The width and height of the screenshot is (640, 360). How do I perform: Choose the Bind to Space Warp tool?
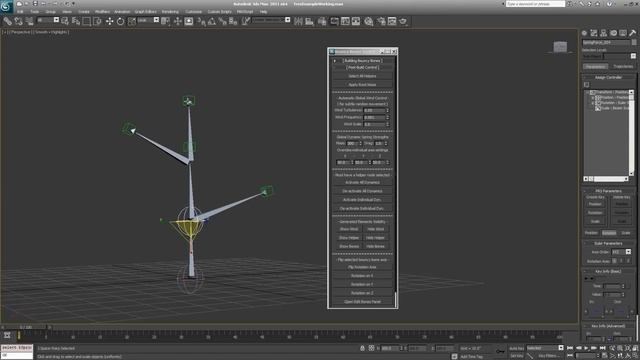point(29,21)
